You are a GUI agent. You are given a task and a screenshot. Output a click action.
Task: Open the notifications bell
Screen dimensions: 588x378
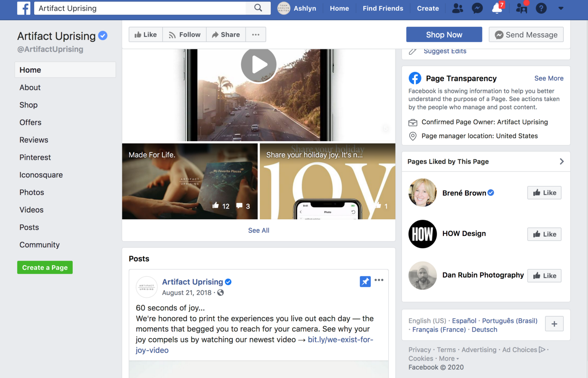pos(497,8)
